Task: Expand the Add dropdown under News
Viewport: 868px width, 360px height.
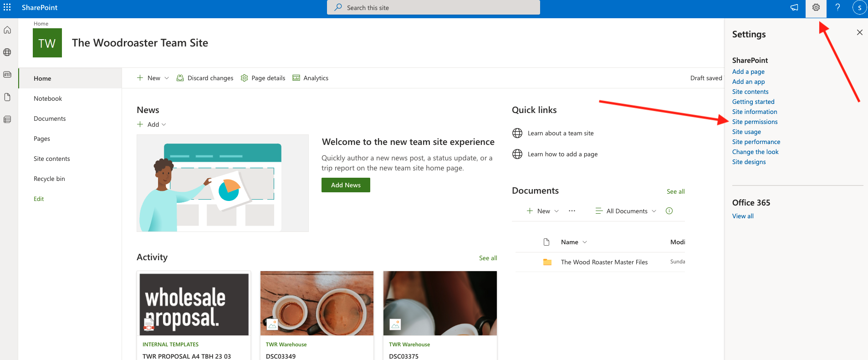Action: pyautogui.click(x=164, y=124)
